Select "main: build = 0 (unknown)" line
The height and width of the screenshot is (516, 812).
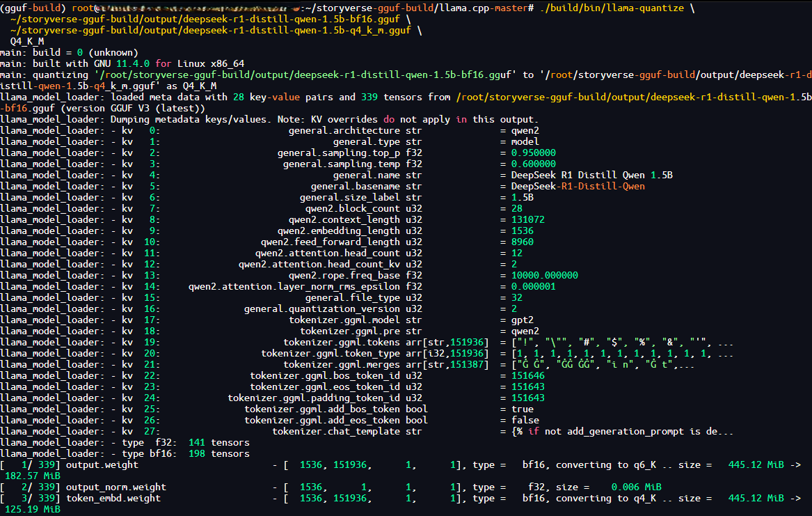(x=69, y=52)
